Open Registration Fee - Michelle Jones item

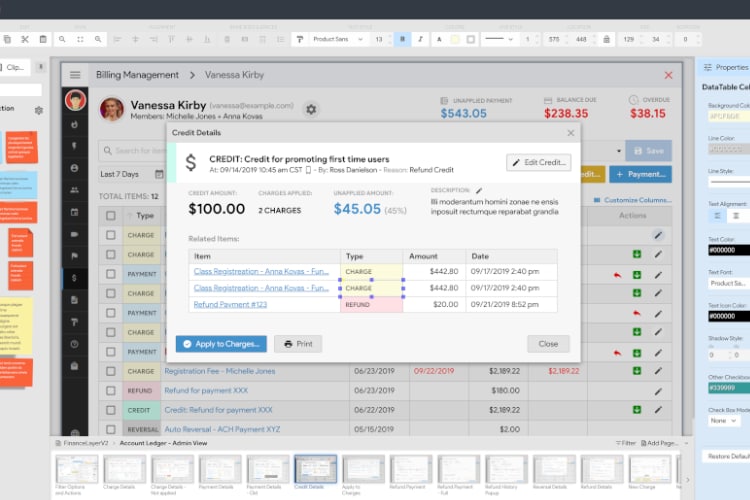(220, 371)
